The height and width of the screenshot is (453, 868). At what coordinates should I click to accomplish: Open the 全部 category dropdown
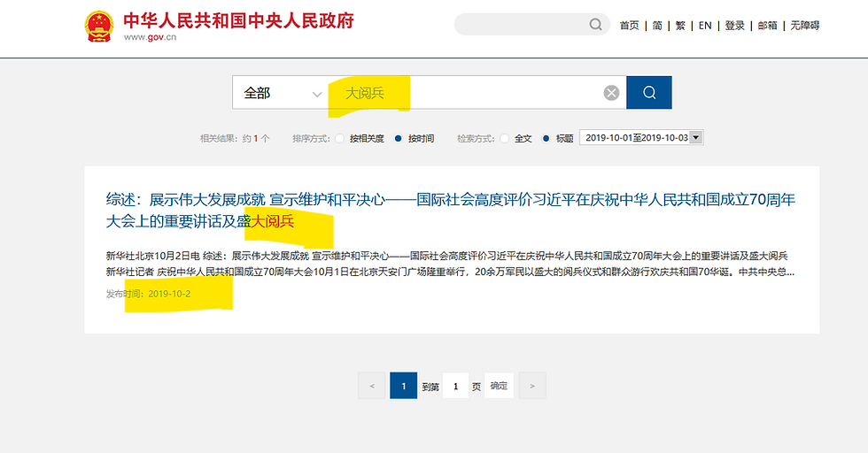tap(282, 93)
